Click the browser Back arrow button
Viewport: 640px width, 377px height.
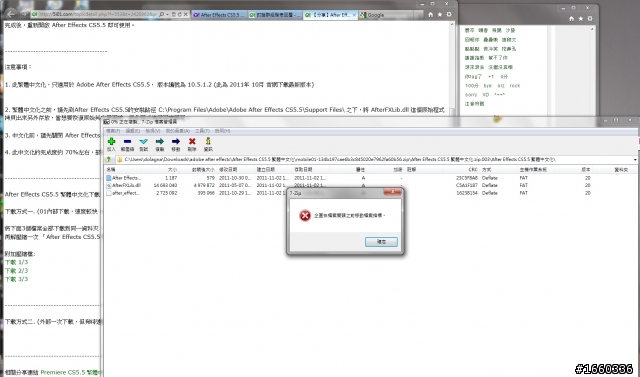tap(11, 14)
